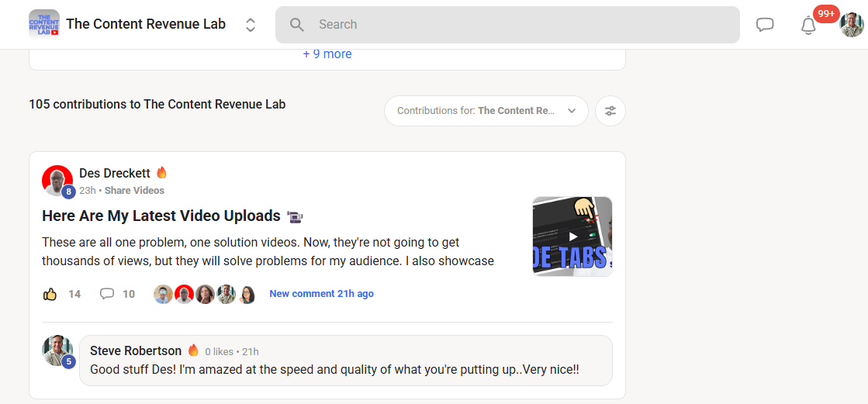Click the profile avatar in top bar
The image size is (868, 404).
pyautogui.click(x=851, y=25)
